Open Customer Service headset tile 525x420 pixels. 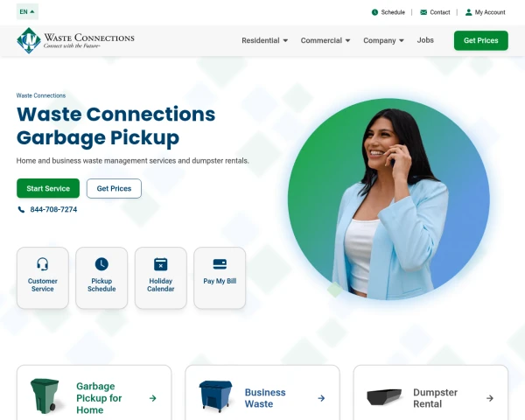pos(43,277)
